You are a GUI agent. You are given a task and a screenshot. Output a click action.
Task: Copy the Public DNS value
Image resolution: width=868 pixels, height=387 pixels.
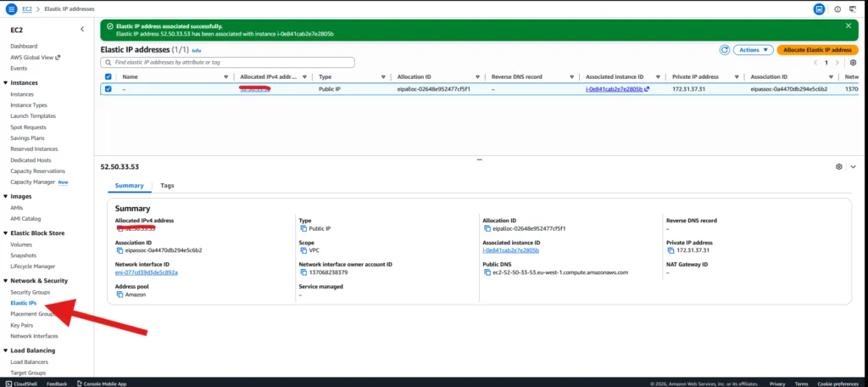pos(487,272)
